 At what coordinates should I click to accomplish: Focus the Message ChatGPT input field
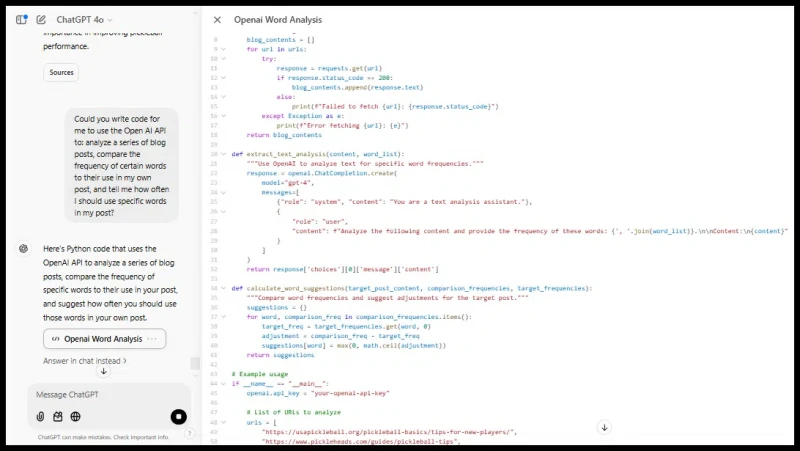click(x=109, y=395)
